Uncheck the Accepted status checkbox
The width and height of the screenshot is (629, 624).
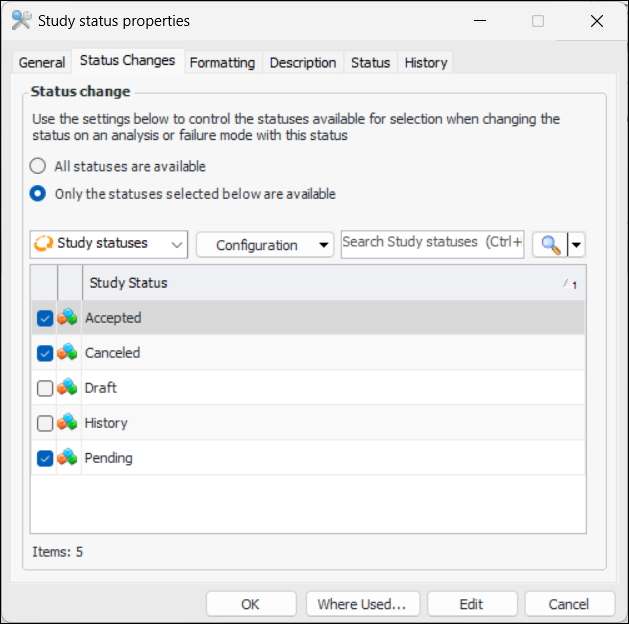(x=44, y=318)
